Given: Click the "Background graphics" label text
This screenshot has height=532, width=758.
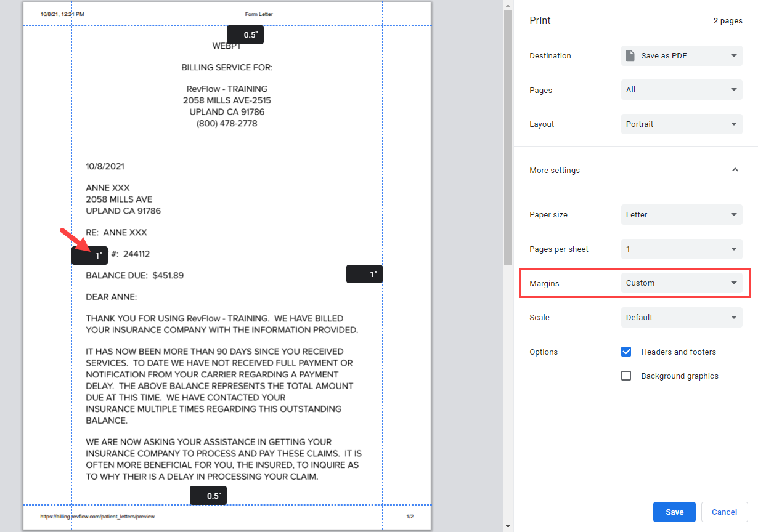Looking at the screenshot, I should click(680, 376).
